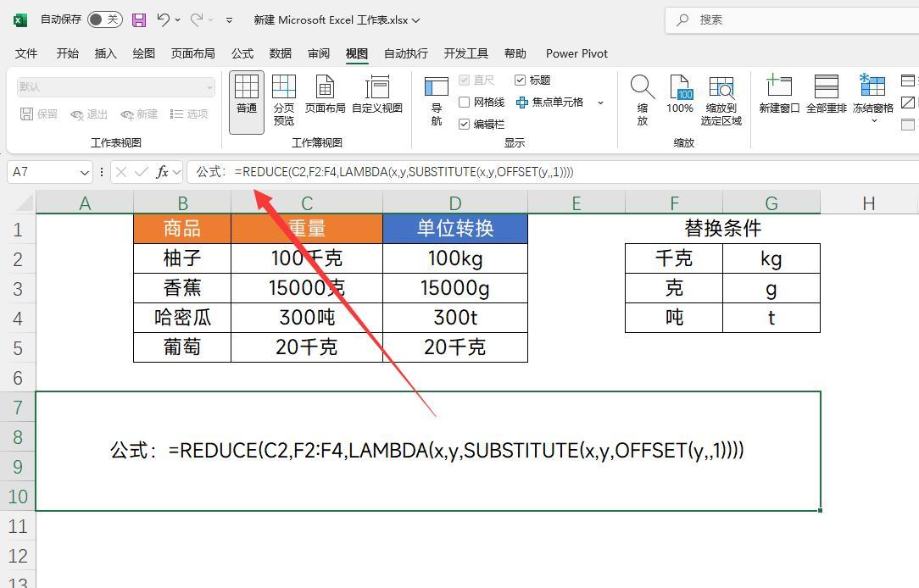919x588 pixels.
Task: Switch to the 开始 tab
Action: point(67,54)
